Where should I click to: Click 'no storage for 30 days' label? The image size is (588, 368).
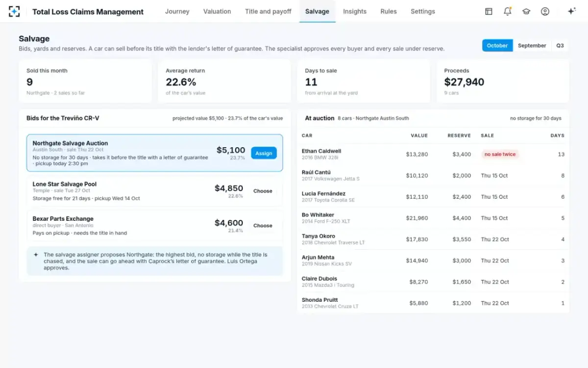536,118
